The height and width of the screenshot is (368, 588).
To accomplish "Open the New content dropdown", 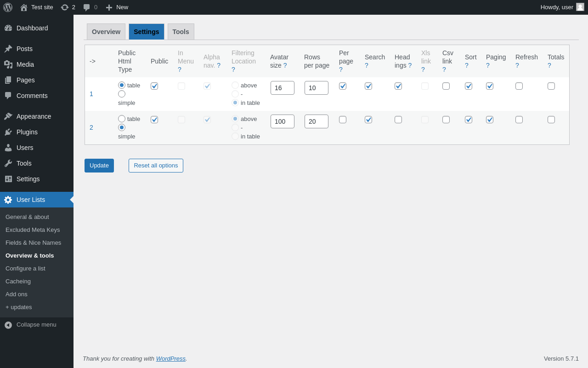I will (x=117, y=7).
